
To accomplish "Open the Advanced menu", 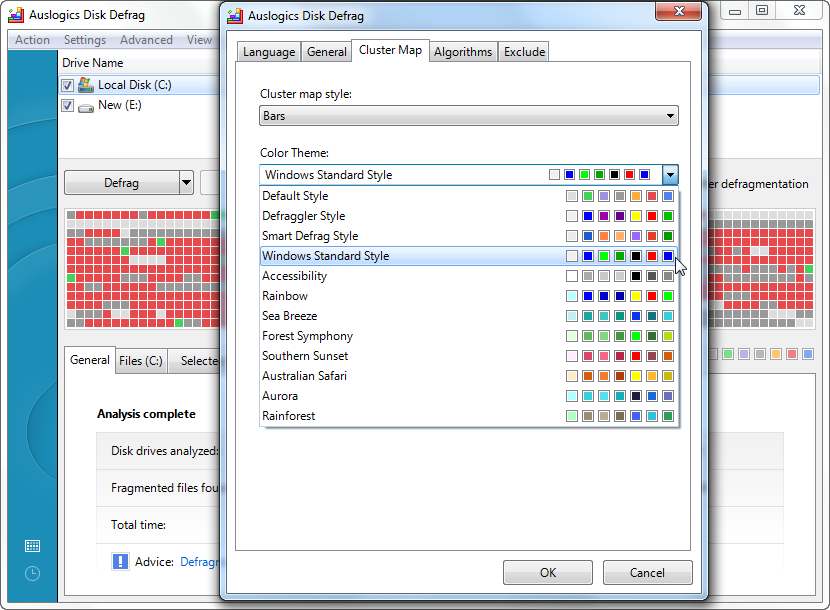I will point(146,40).
